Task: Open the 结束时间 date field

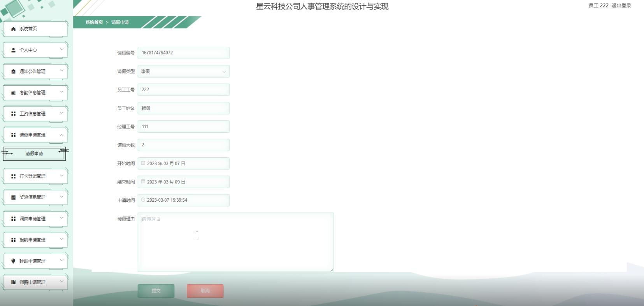Action: 184,182
